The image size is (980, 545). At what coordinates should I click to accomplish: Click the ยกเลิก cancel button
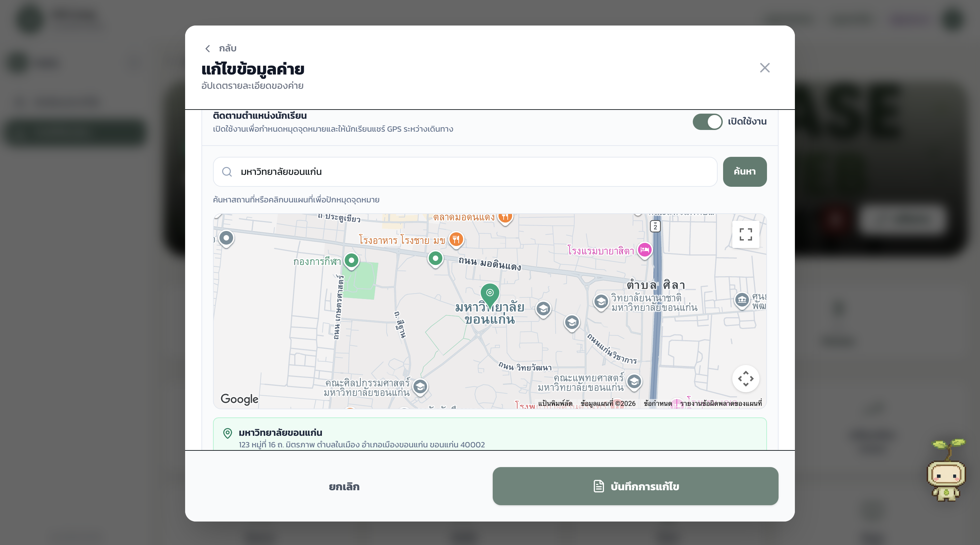pyautogui.click(x=344, y=486)
